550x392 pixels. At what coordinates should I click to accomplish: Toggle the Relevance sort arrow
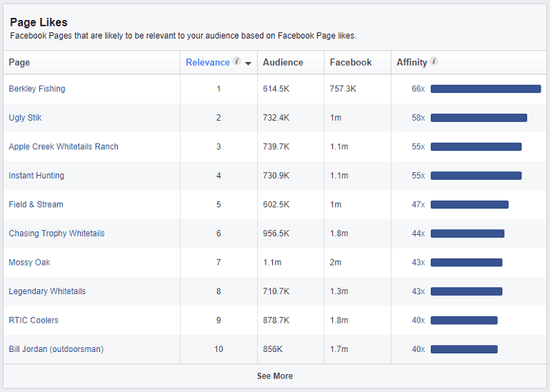tap(249, 64)
